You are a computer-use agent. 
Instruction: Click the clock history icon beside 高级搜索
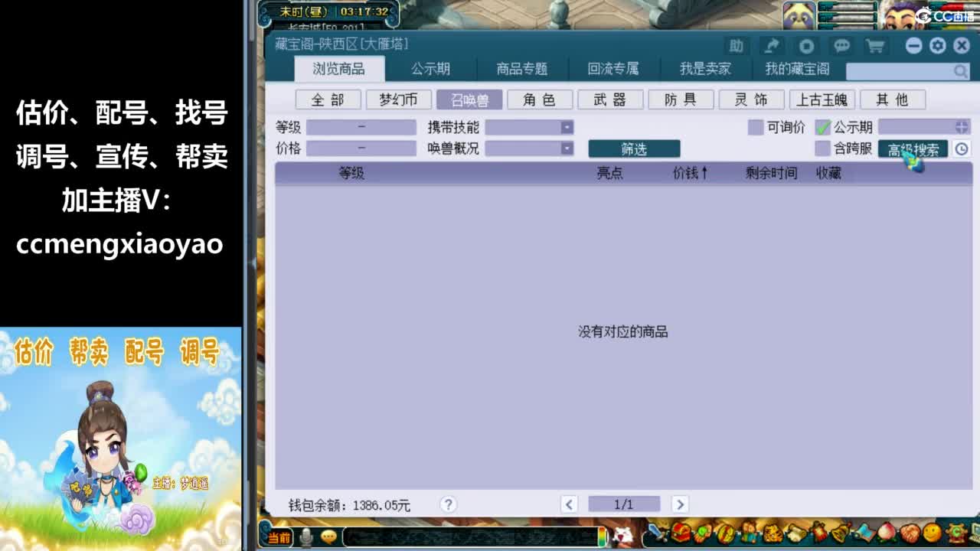click(962, 149)
